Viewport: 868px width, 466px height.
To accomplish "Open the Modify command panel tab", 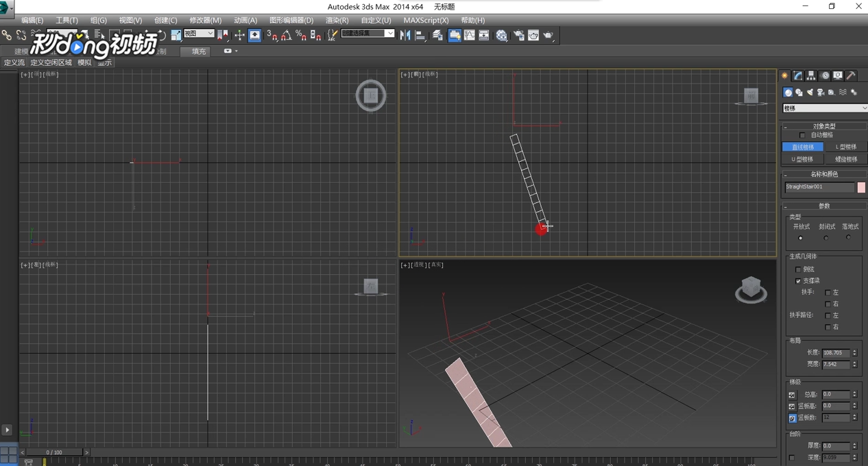I will (798, 75).
